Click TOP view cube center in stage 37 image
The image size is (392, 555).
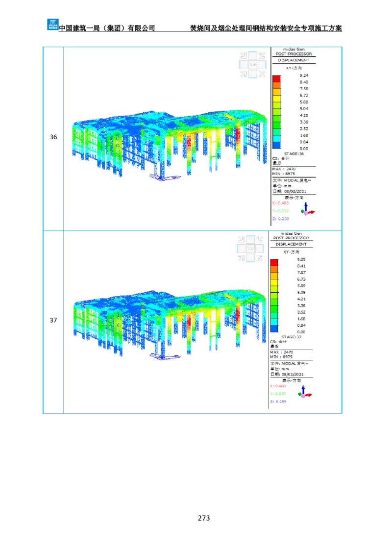(x=250, y=249)
